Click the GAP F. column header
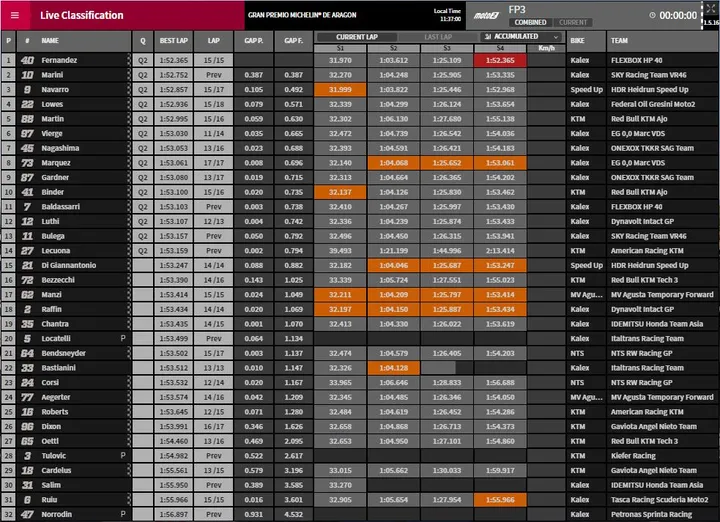The height and width of the screenshot is (522, 720). click(293, 40)
